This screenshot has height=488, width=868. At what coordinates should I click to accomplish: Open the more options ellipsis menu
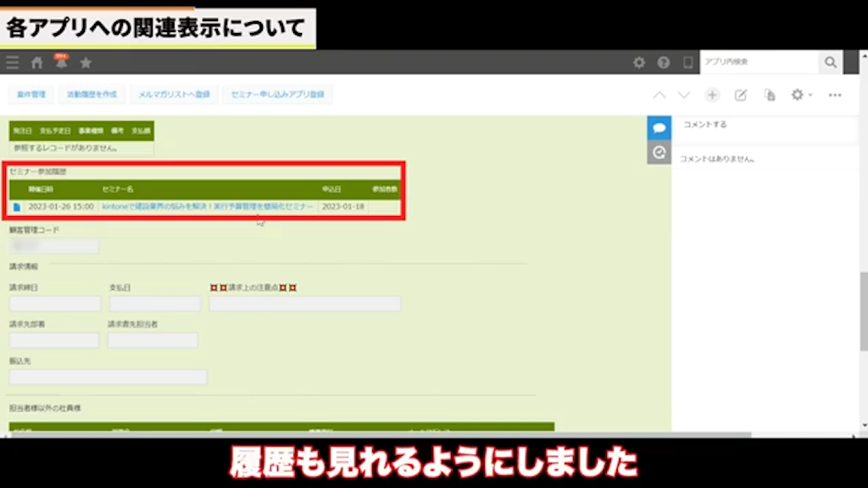(835, 95)
